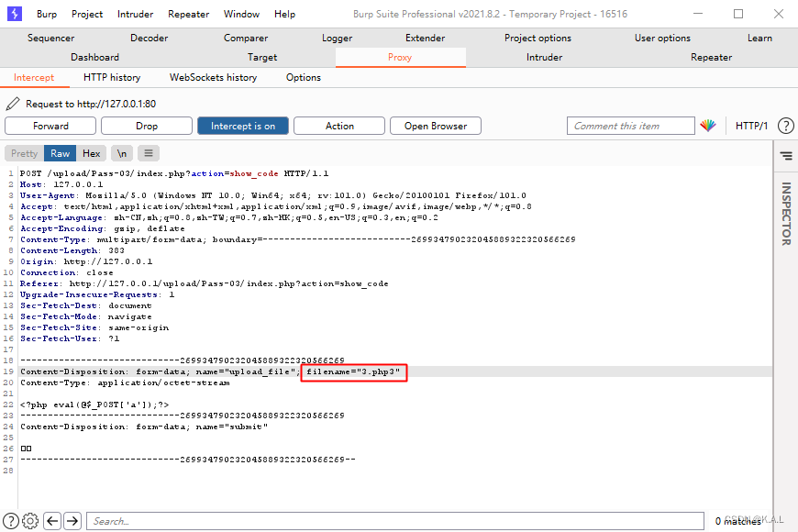Toggle the Intercept is on button
Screen dimensions: 798x532
pyautogui.click(x=243, y=126)
